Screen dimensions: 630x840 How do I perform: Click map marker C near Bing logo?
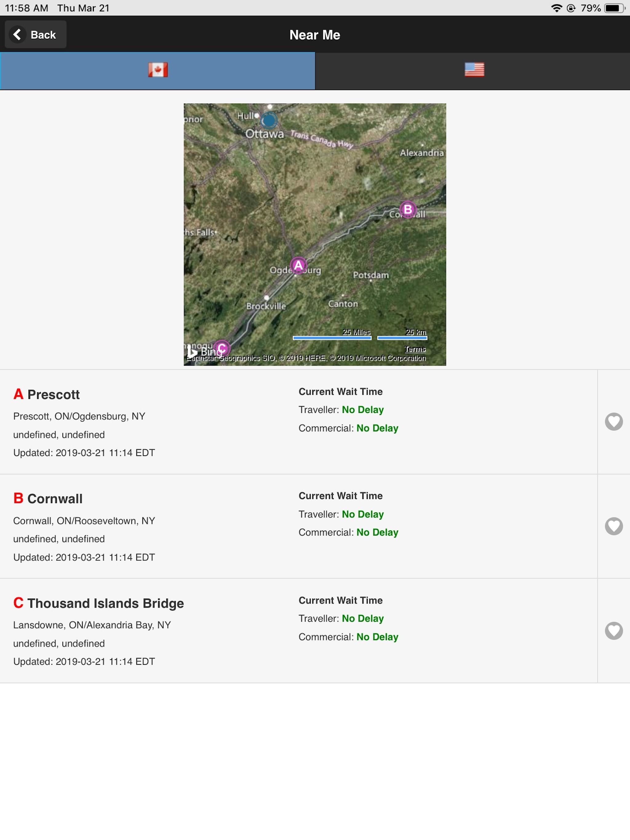pos(222,348)
